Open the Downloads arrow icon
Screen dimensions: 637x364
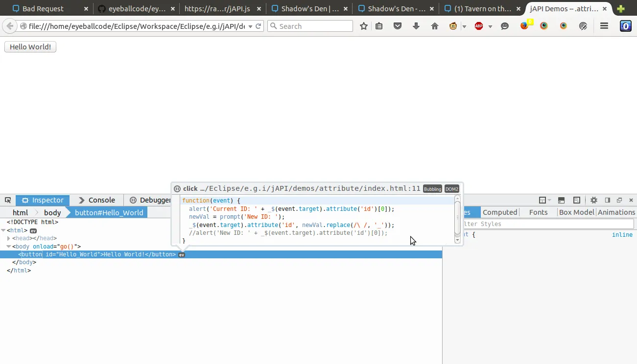(416, 26)
